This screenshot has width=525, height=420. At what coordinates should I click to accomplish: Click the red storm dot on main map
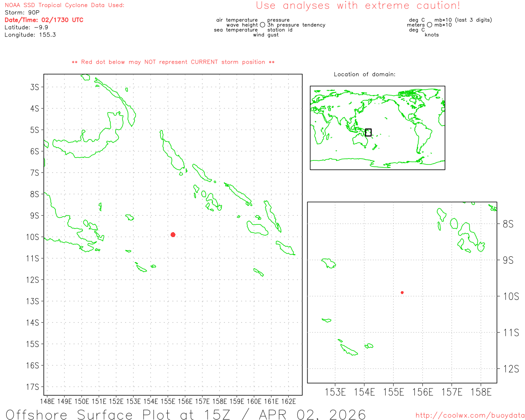173,235
